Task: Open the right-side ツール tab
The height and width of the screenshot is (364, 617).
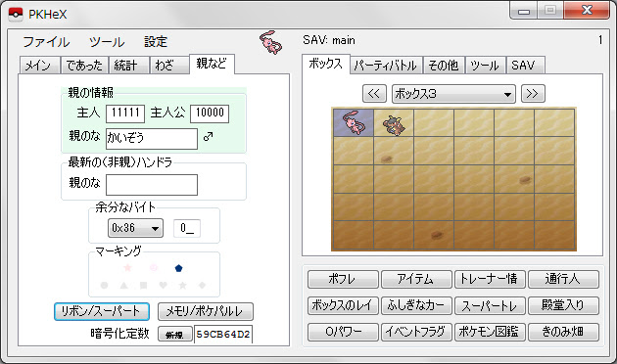Action: (x=485, y=66)
